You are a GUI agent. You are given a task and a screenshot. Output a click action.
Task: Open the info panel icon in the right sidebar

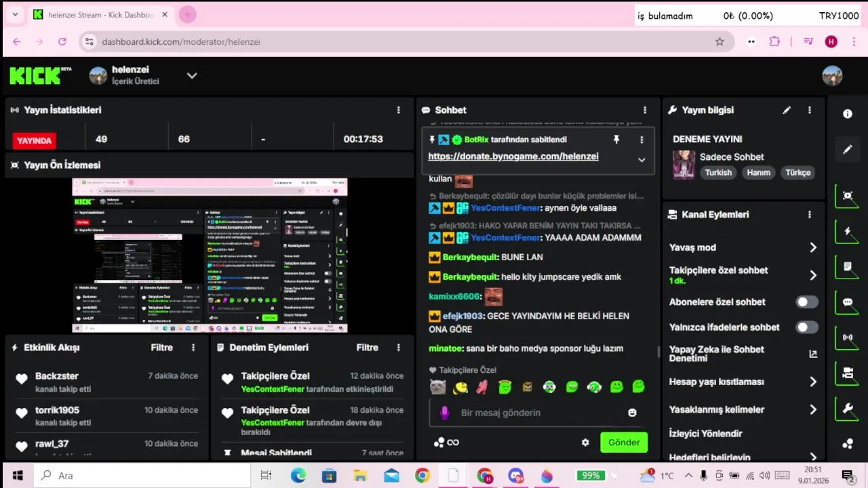[848, 114]
